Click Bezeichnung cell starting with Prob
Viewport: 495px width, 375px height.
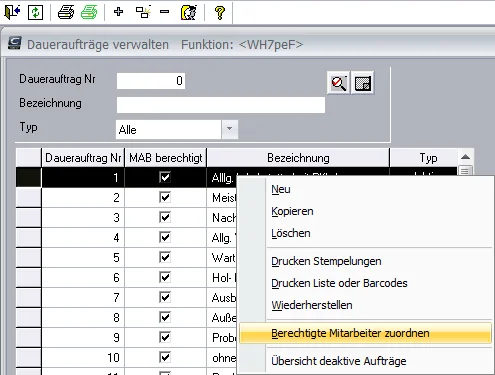(x=222, y=337)
